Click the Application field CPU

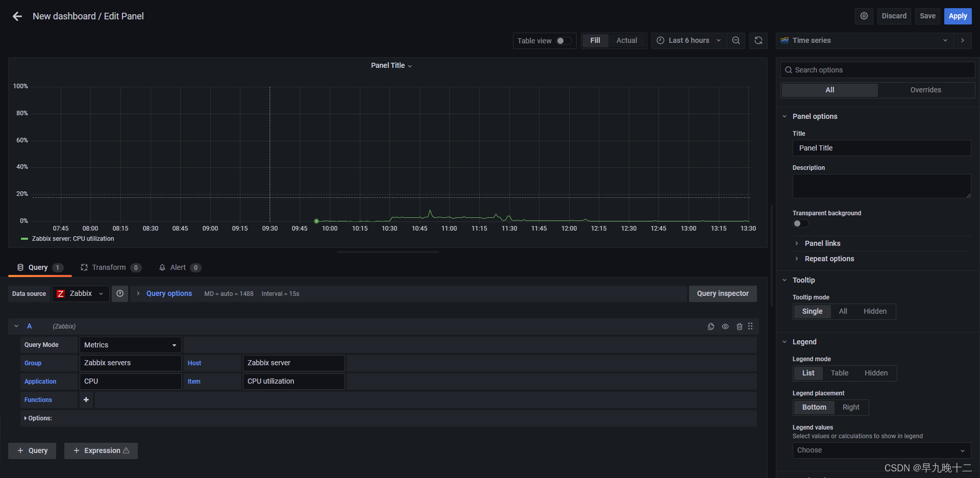click(130, 381)
